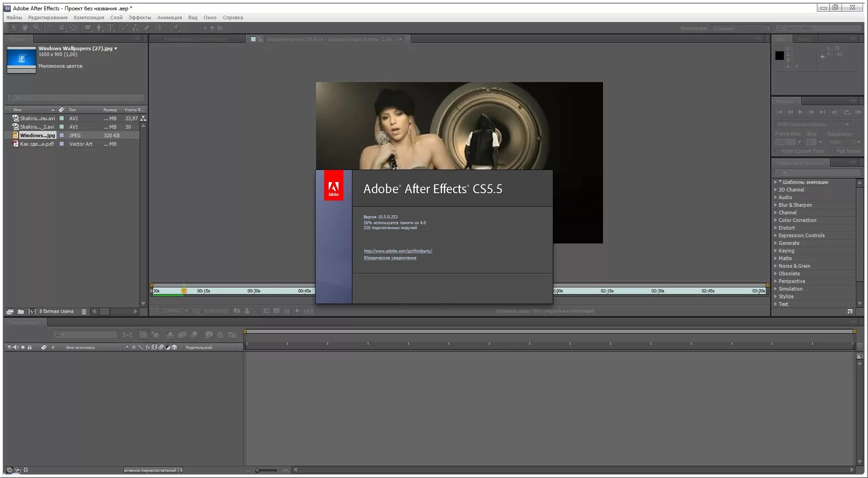Select the Pen tool
This screenshot has height=478, width=868.
[99, 28]
